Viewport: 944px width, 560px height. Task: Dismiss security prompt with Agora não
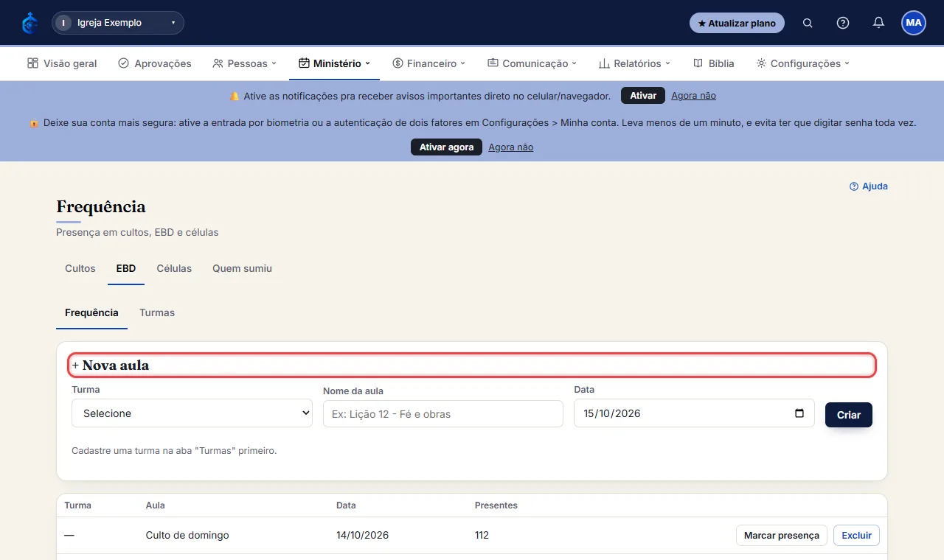(510, 147)
